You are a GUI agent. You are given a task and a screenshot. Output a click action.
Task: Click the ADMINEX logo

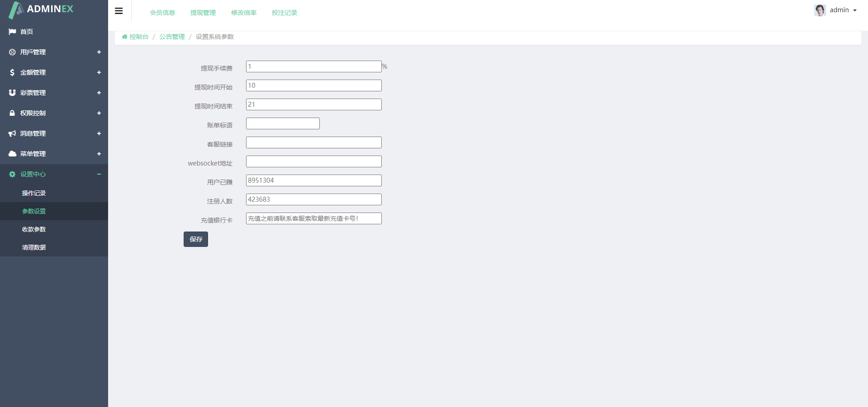[41, 9]
